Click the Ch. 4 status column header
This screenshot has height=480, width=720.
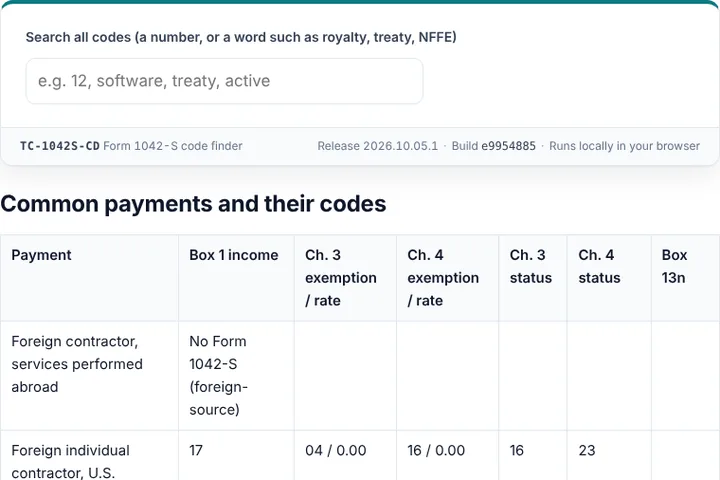click(609, 278)
